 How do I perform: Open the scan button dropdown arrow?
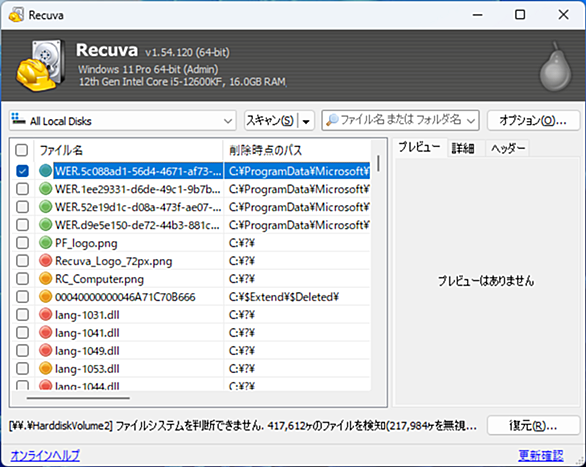(306, 121)
